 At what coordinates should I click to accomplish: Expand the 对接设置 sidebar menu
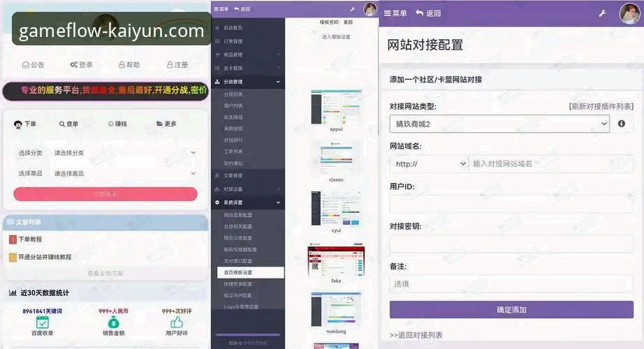click(248, 189)
